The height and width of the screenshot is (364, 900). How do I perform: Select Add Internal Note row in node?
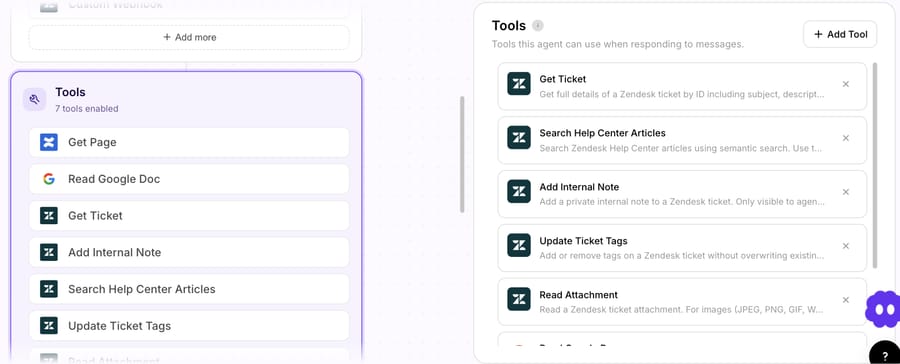pyautogui.click(x=189, y=253)
